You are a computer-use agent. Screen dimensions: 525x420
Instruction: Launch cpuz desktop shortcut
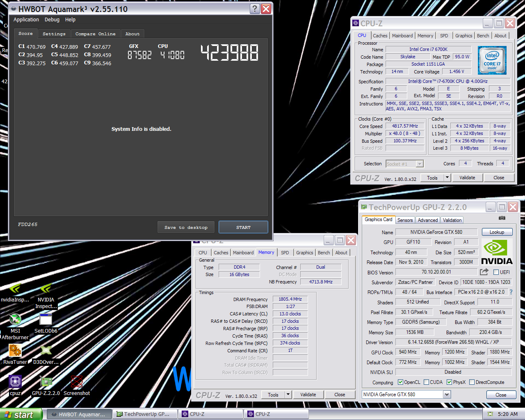15,386
